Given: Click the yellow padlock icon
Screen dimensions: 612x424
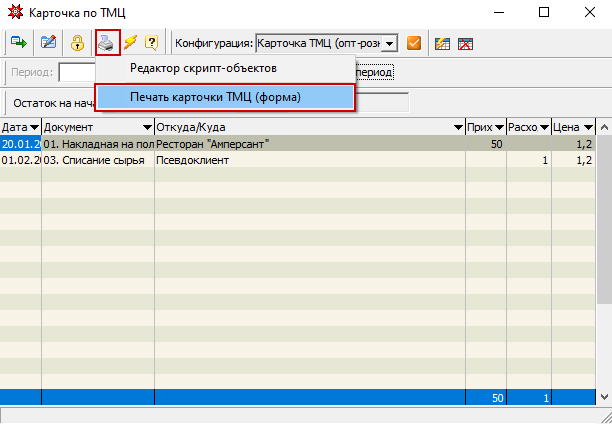Looking at the screenshot, I should (x=77, y=43).
